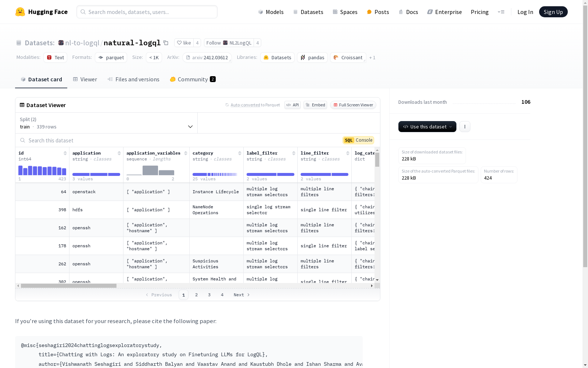Copy dataset name with the copy icon
This screenshot has height=368, width=588.
coord(166,43)
